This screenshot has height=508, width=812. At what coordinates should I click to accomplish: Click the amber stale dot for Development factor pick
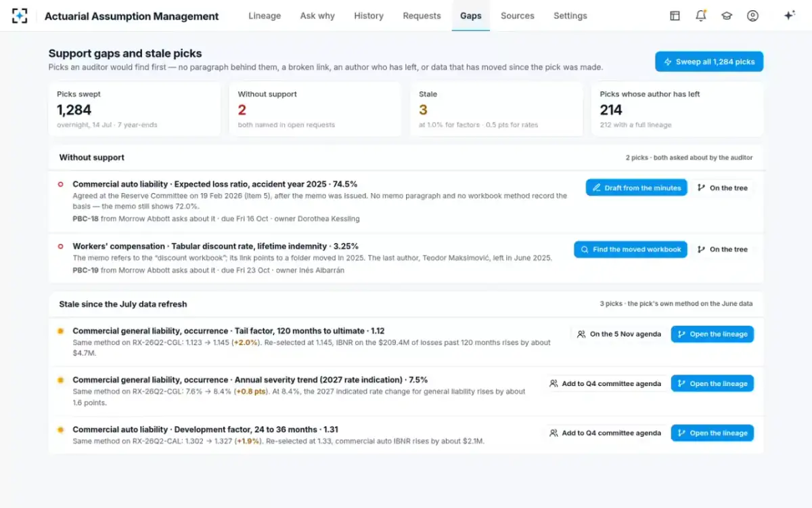point(60,429)
